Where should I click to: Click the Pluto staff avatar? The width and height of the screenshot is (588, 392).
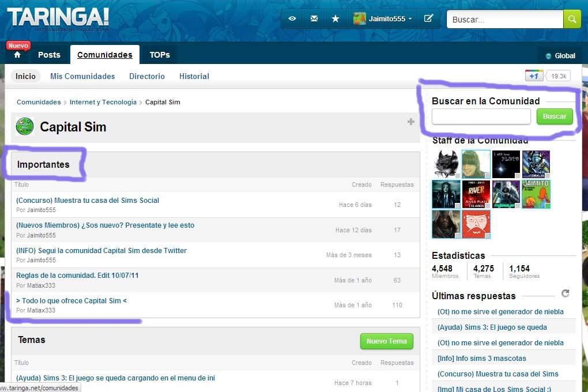pos(506,164)
